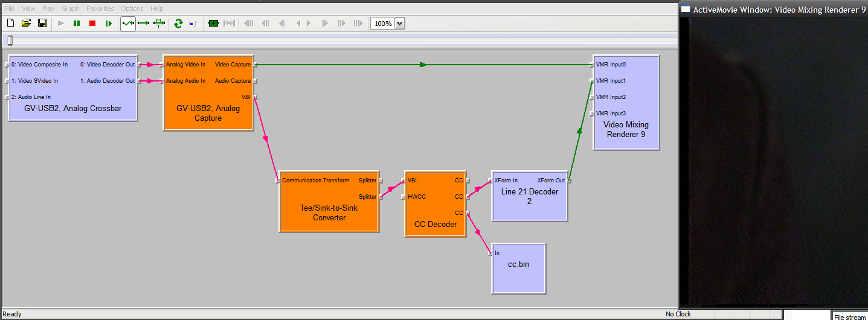This screenshot has height=320, width=868.
Task: Open the Graph menu
Action: click(x=71, y=8)
